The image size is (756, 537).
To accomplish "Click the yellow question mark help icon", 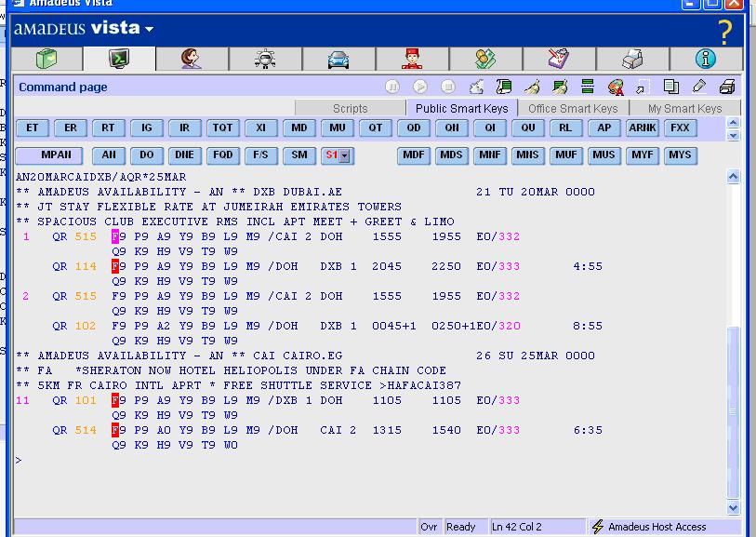I will 724,33.
